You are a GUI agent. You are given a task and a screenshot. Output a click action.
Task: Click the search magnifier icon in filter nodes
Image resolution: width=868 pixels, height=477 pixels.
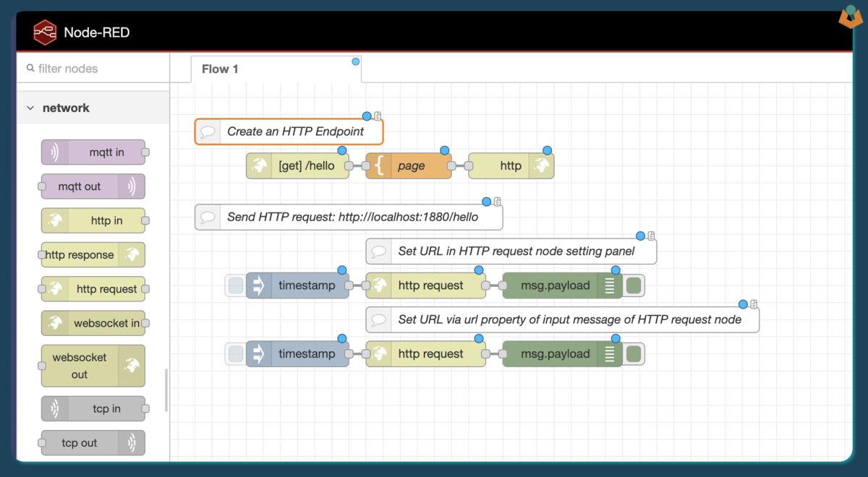(x=30, y=68)
